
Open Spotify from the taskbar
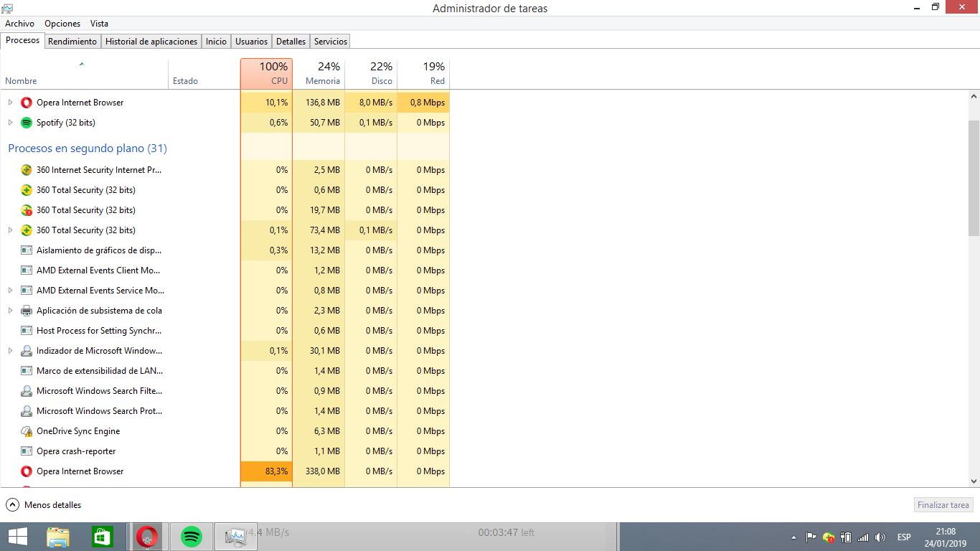(191, 536)
